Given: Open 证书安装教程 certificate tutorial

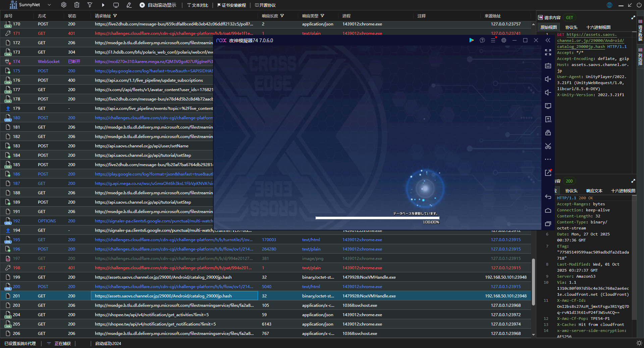Looking at the screenshot, I should [x=232, y=5].
